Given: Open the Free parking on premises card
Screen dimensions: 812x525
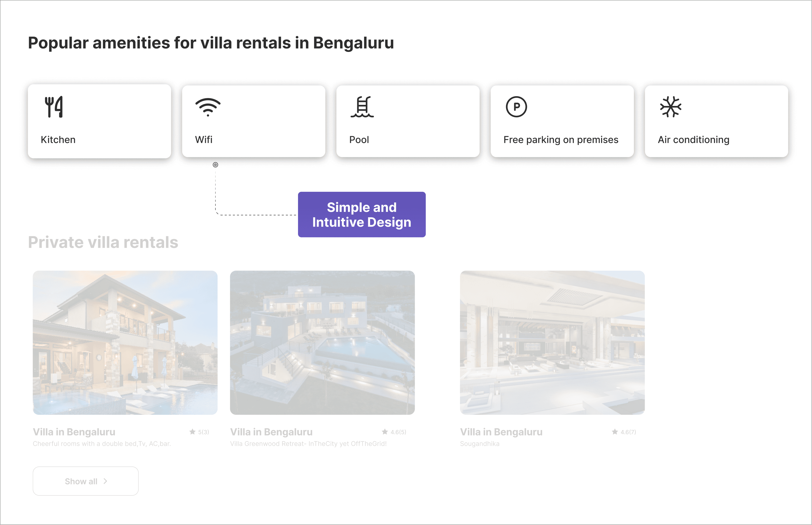Looking at the screenshot, I should 562,121.
